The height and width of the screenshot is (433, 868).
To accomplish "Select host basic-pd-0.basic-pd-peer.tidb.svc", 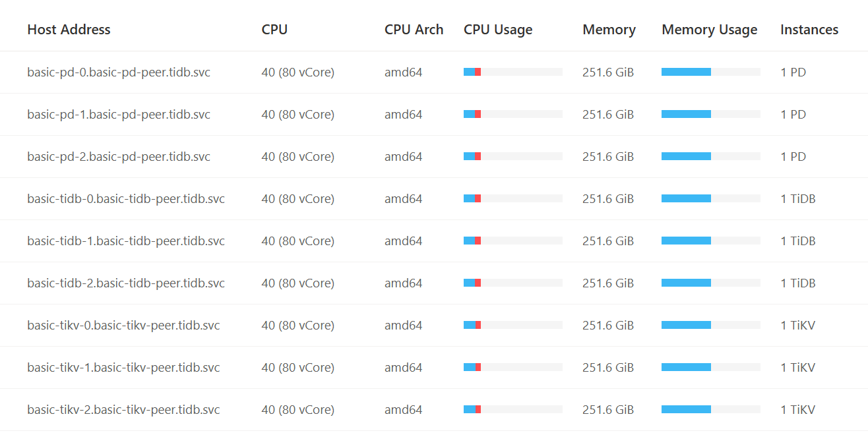I will pyautogui.click(x=119, y=72).
